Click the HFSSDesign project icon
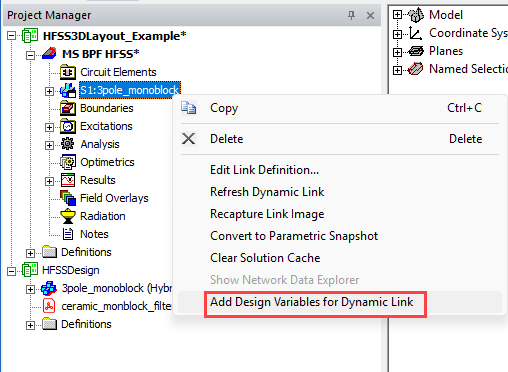Image resolution: width=508 pixels, height=372 pixels. [x=30, y=270]
